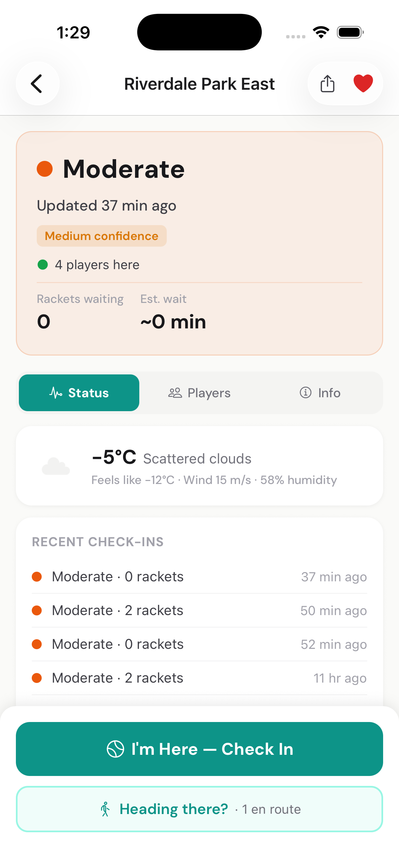The image size is (399, 868).
Task: Toggle the red heart favorite
Action: pos(363,83)
